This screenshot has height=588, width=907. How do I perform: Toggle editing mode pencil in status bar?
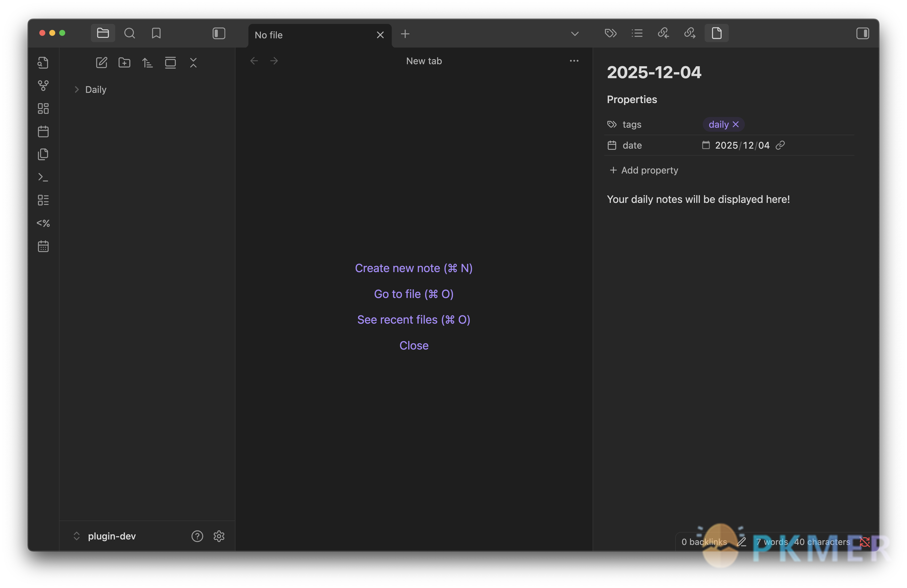[x=741, y=542]
